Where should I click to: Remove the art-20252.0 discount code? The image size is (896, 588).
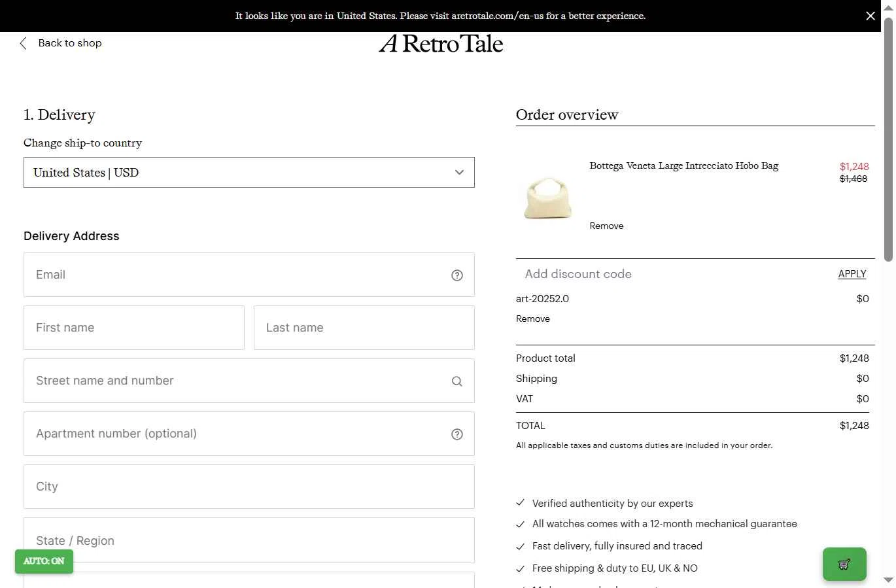click(533, 319)
